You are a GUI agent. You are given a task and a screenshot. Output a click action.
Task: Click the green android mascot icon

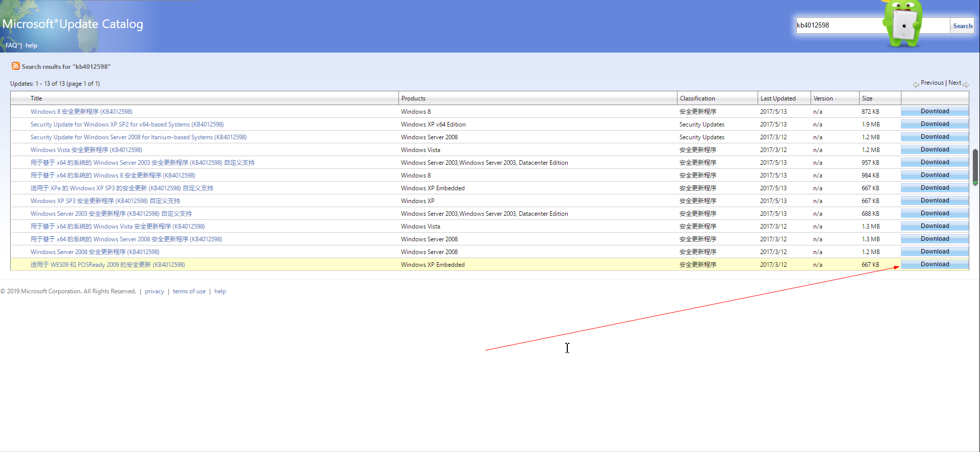(x=903, y=23)
